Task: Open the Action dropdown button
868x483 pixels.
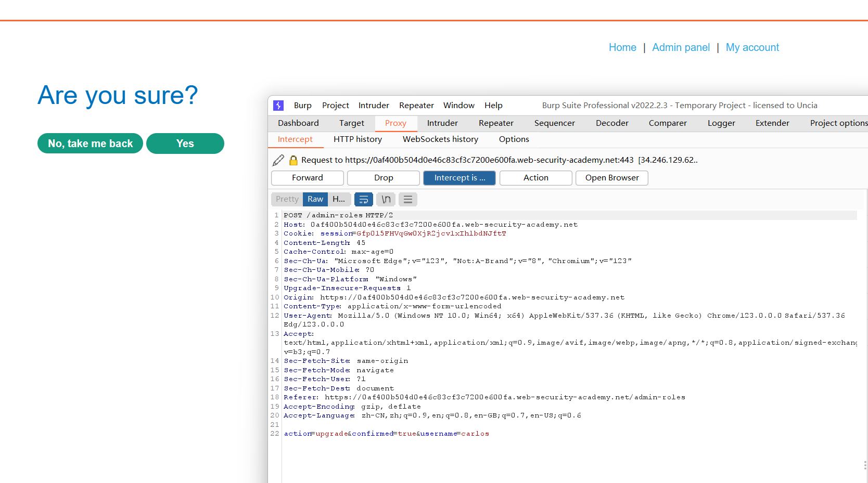Action: pos(535,178)
